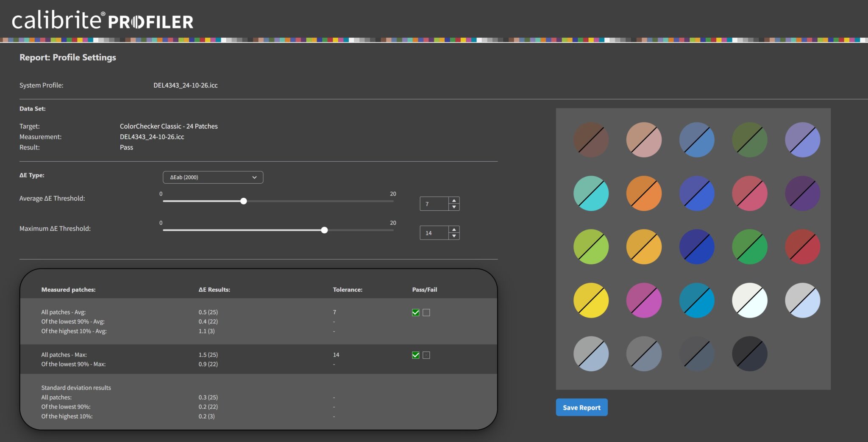Viewport: 868px width, 442px height.
Task: Decrease the Average ΔE Threshold value
Action: pyautogui.click(x=454, y=207)
